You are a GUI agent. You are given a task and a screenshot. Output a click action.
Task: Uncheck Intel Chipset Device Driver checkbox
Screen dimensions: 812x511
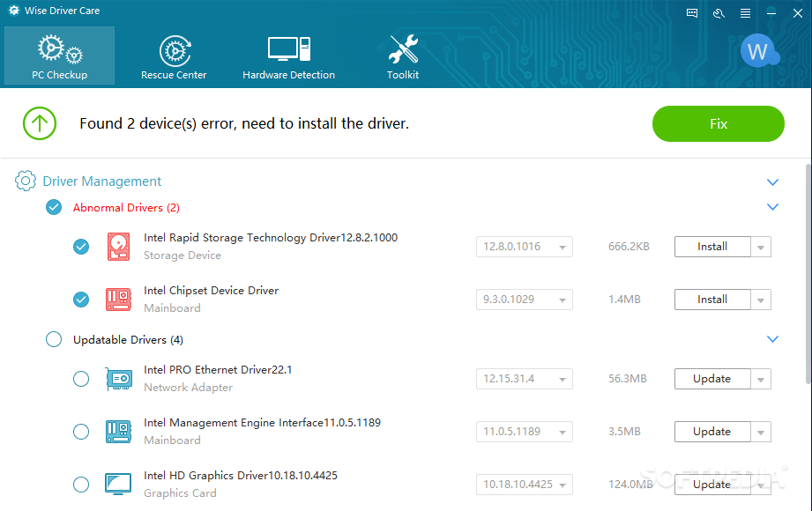point(81,300)
